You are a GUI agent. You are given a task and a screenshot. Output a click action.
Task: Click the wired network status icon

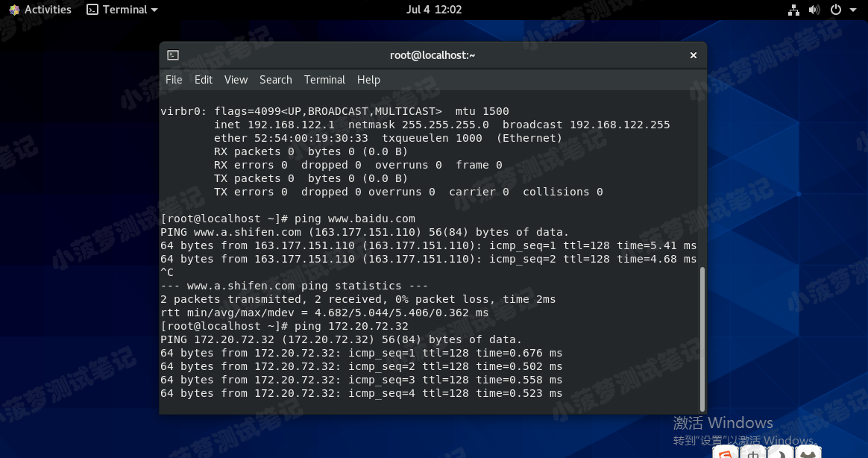[x=793, y=10]
